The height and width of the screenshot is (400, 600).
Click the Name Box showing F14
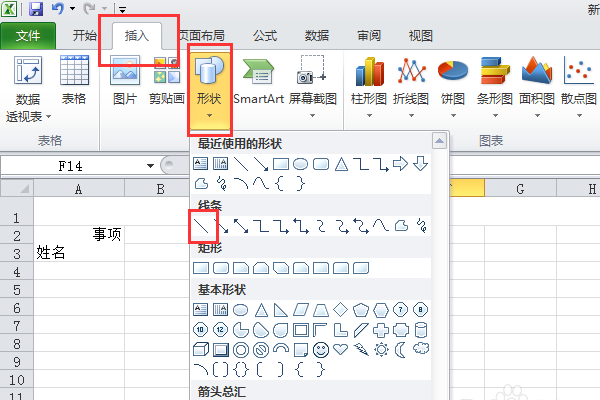tap(71, 166)
